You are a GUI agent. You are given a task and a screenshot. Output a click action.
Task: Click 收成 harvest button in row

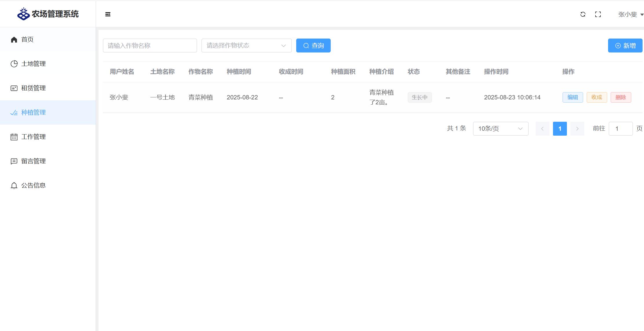point(596,97)
